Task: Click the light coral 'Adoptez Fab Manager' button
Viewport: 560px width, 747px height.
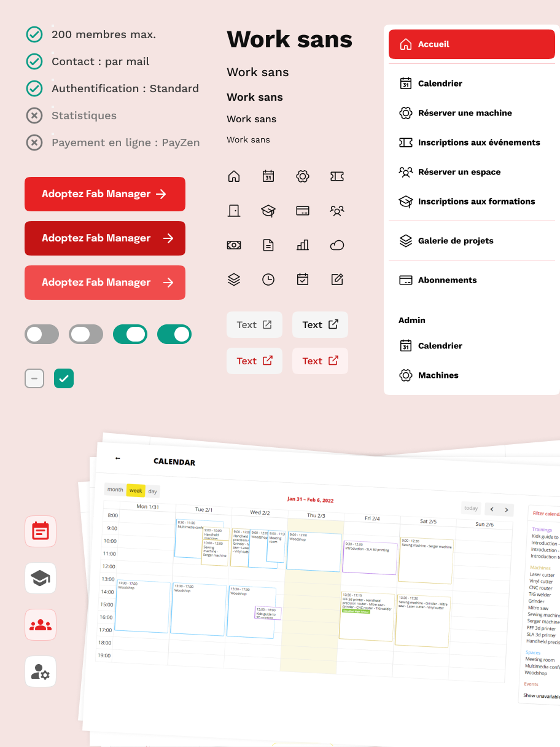Action: [105, 283]
